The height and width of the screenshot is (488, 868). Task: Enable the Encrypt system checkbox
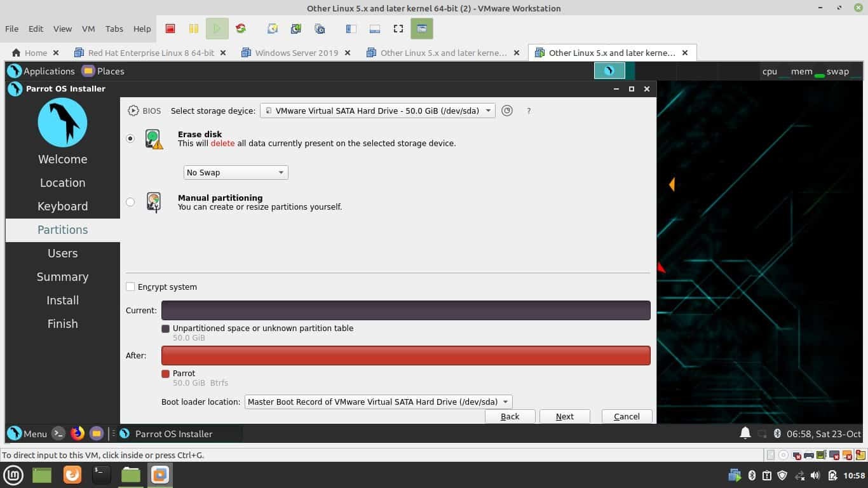point(130,287)
